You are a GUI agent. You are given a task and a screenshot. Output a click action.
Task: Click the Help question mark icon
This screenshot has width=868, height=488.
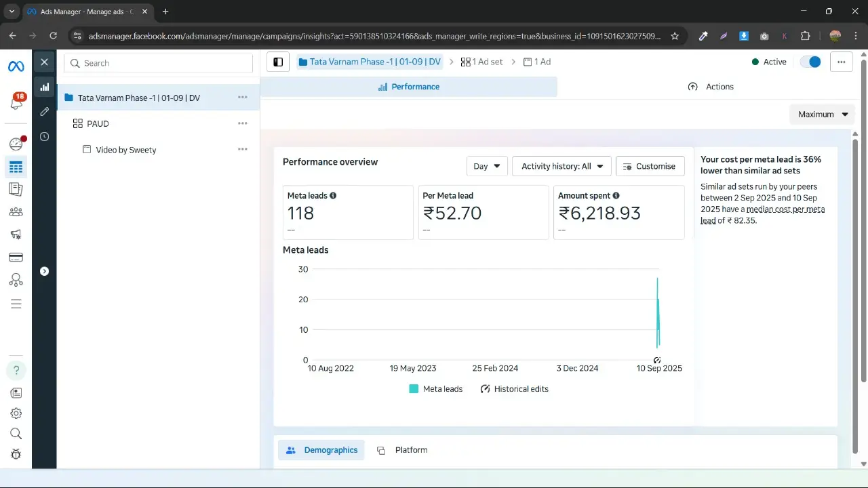click(x=16, y=371)
